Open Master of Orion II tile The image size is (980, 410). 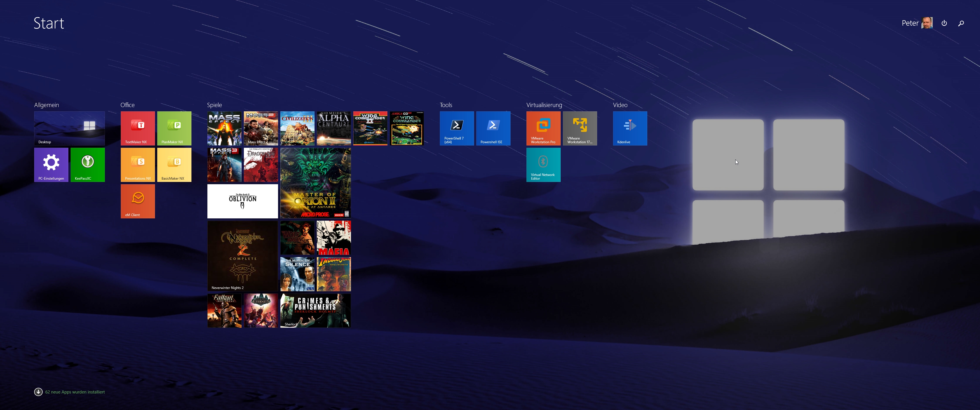pyautogui.click(x=315, y=183)
